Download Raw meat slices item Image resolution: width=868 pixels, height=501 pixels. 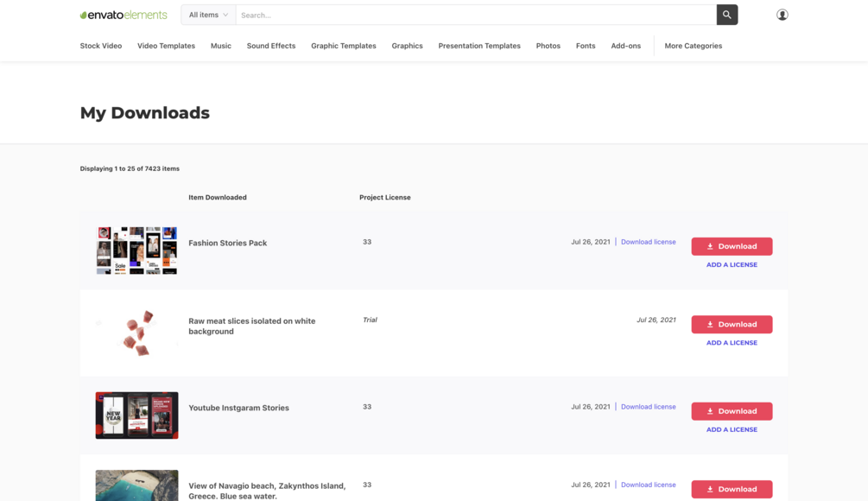point(732,324)
